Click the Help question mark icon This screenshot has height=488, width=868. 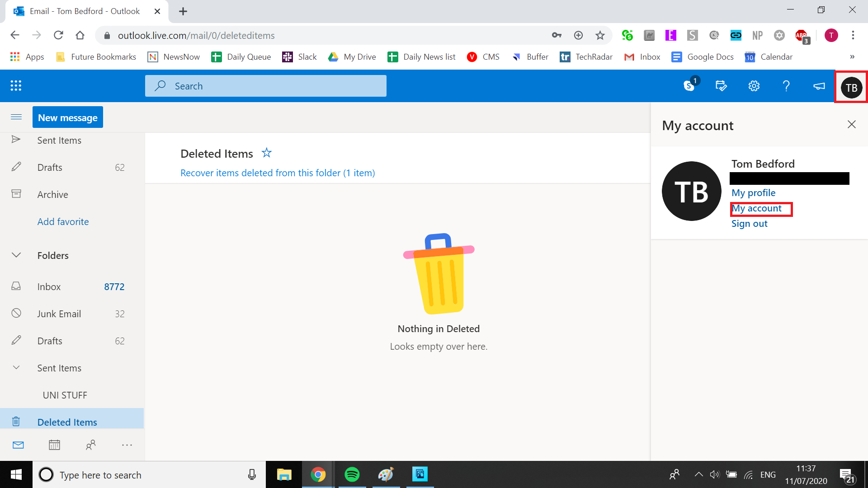click(x=786, y=86)
